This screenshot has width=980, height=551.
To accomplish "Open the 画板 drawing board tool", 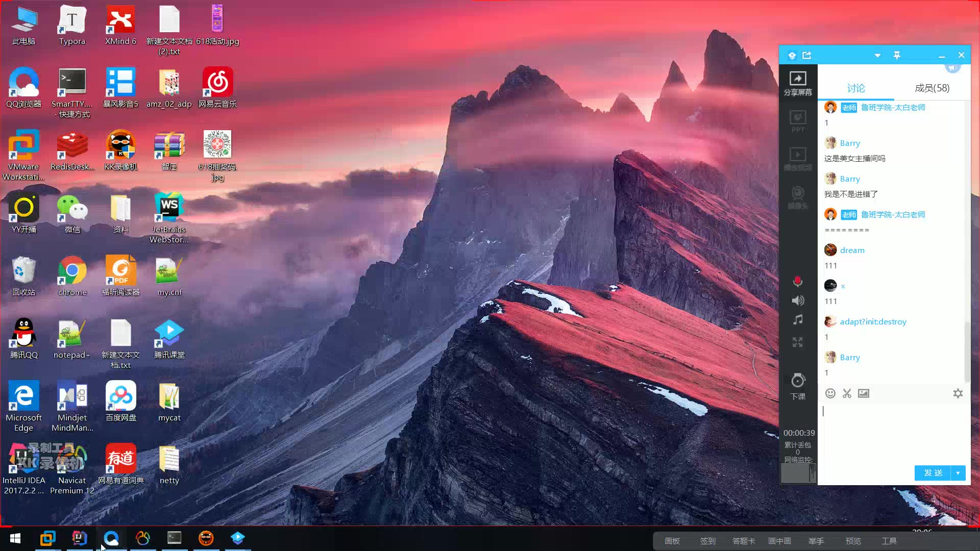I will [x=672, y=541].
